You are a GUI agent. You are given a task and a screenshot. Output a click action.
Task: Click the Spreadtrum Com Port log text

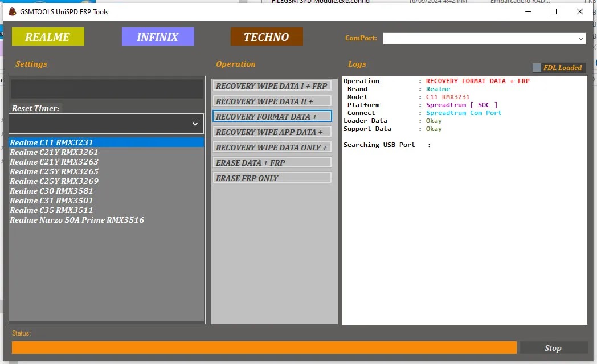[463, 113]
